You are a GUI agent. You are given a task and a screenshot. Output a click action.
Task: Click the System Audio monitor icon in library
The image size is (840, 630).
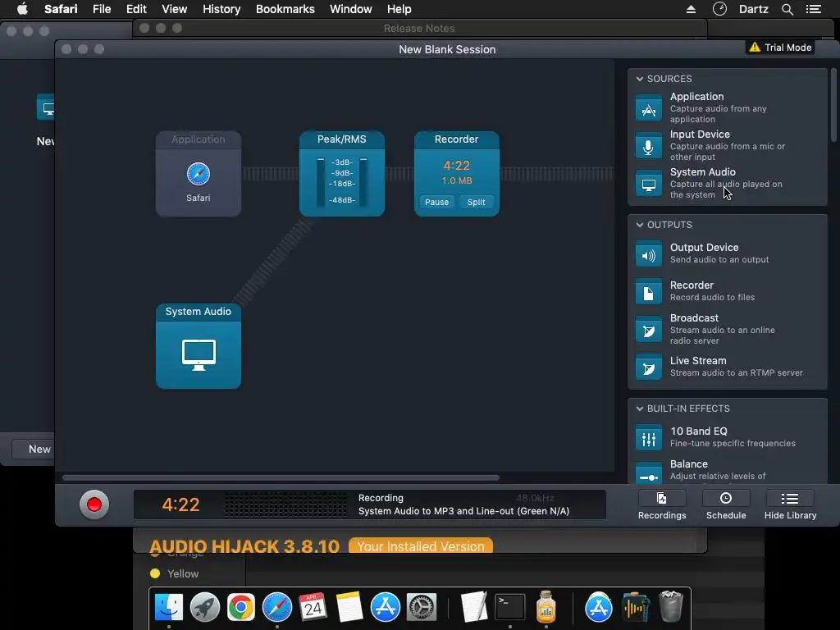(648, 185)
